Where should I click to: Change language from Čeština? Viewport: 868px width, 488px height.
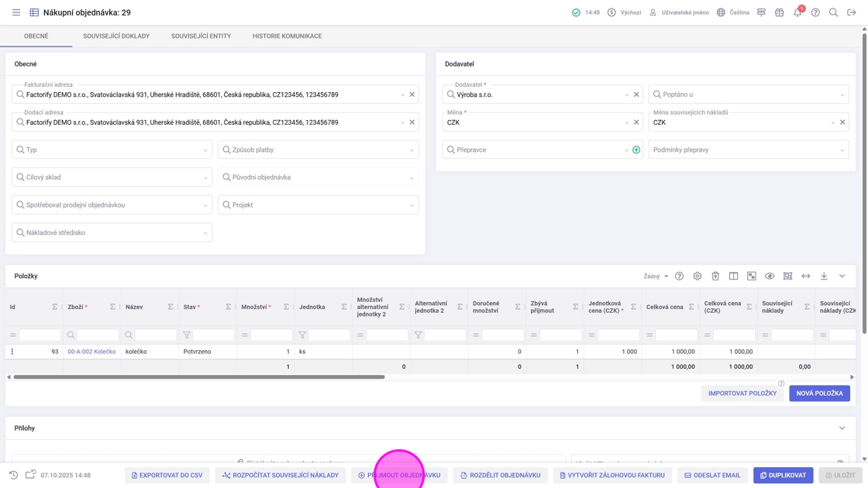pyautogui.click(x=733, y=12)
